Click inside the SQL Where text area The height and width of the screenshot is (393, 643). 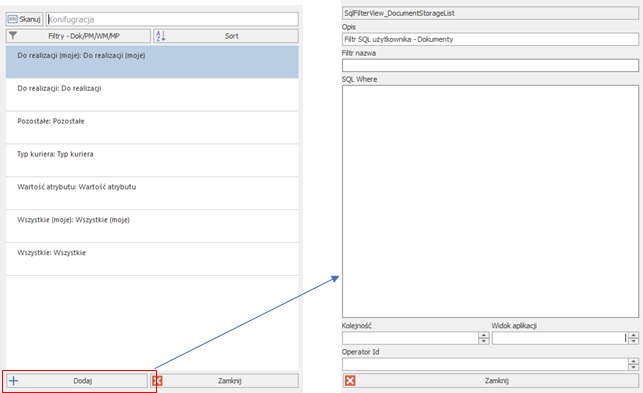coord(490,201)
